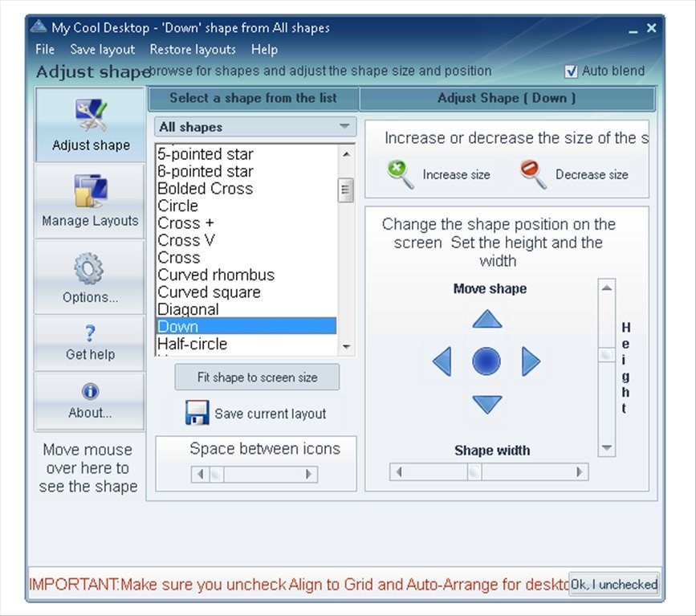The width and height of the screenshot is (696, 616).
Task: Select the highlighted Down shape
Action: (x=246, y=326)
